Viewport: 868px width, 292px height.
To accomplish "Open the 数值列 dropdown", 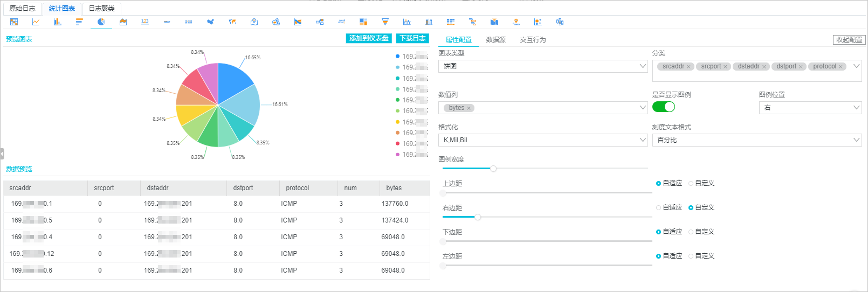I will pos(543,108).
